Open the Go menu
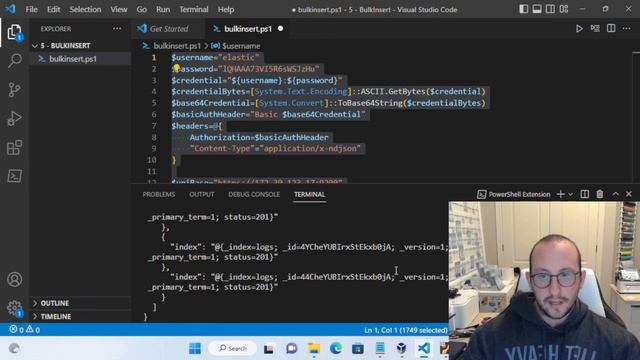 (x=142, y=9)
